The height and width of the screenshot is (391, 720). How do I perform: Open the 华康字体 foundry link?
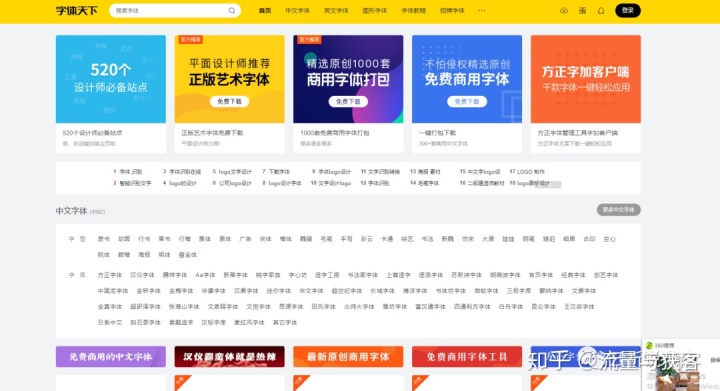[214, 290]
